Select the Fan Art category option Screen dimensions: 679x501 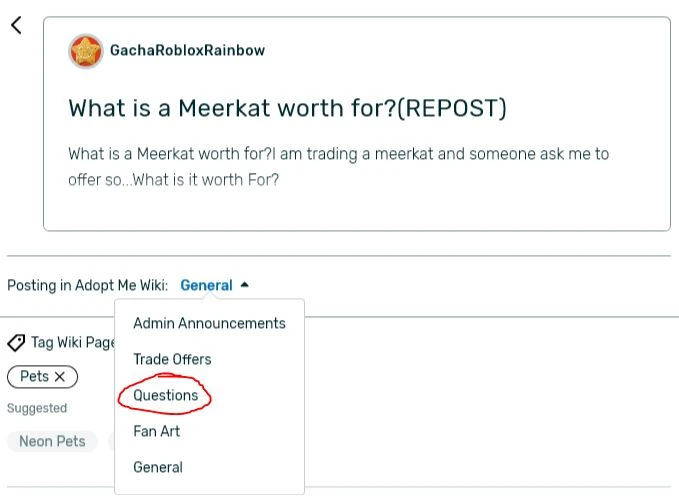tap(156, 431)
